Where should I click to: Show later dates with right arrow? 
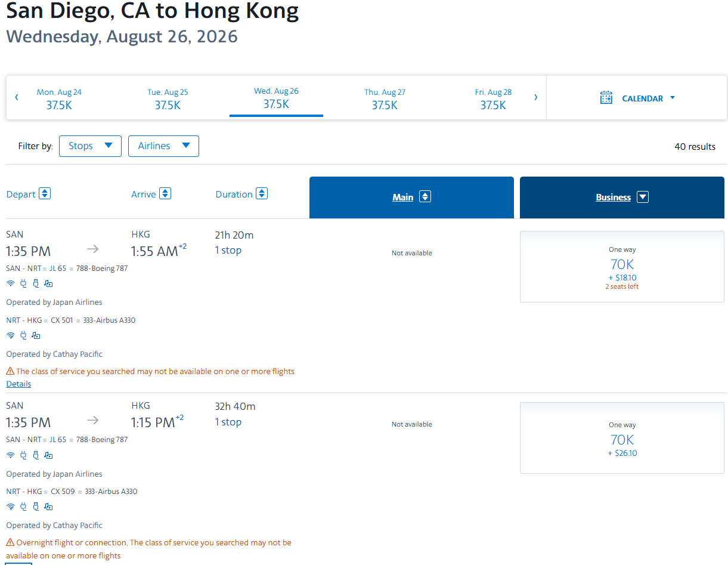[535, 97]
